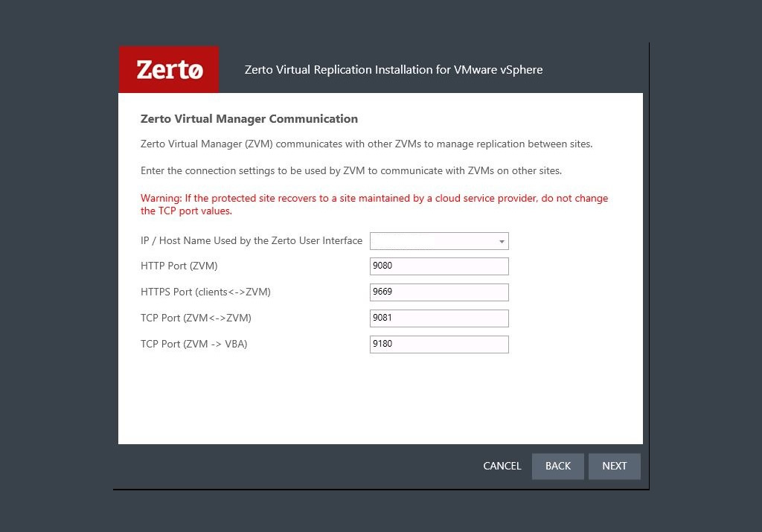Click the sentence about ZVM managing replication
Image resolution: width=762 pixels, height=532 pixels.
coord(366,144)
